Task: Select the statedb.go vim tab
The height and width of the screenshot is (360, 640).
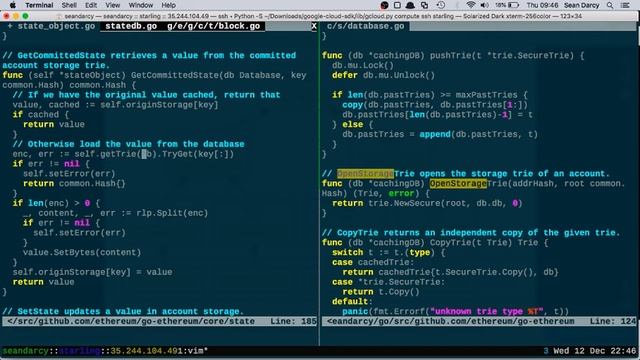Action: click(131, 26)
